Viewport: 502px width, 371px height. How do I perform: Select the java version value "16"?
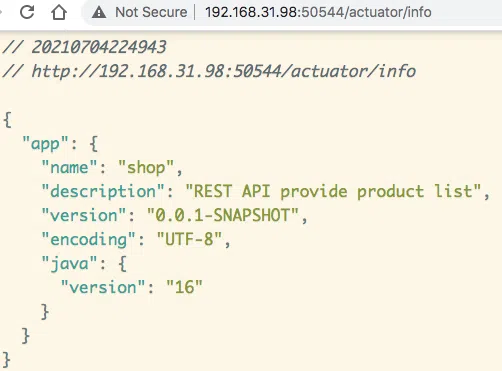coord(184,287)
